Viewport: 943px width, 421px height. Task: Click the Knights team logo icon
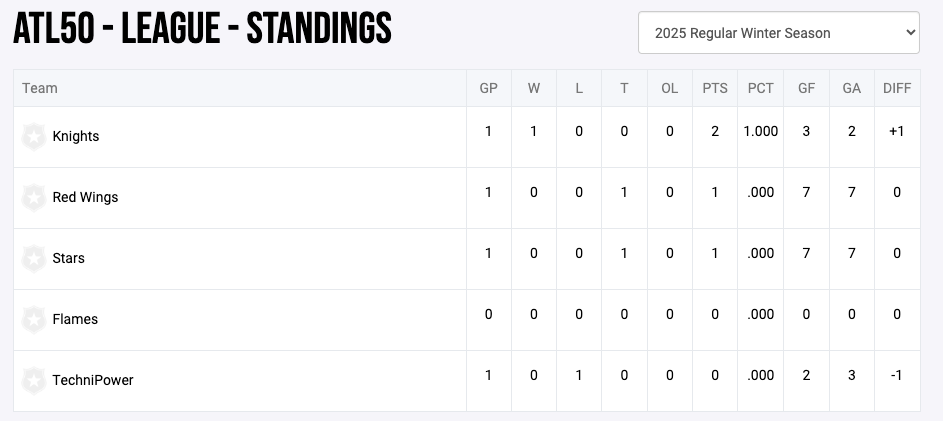coord(35,136)
